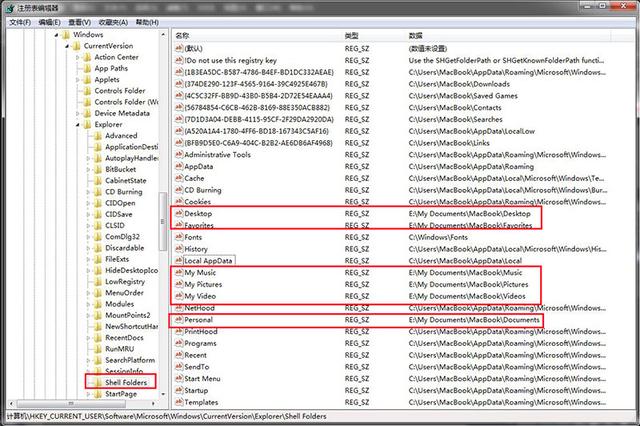Expand the Action Center tree node

(78, 58)
